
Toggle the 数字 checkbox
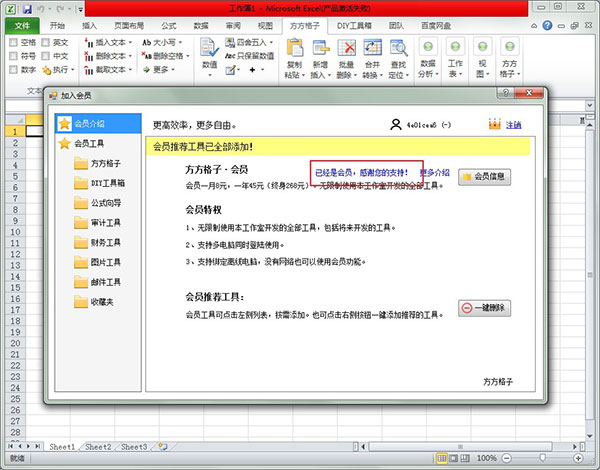tap(13, 69)
